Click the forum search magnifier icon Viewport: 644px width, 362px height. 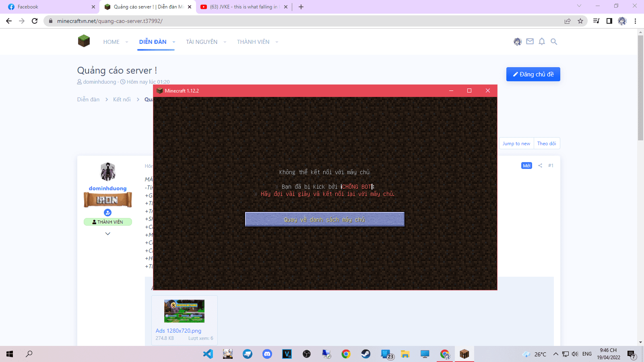click(554, 41)
